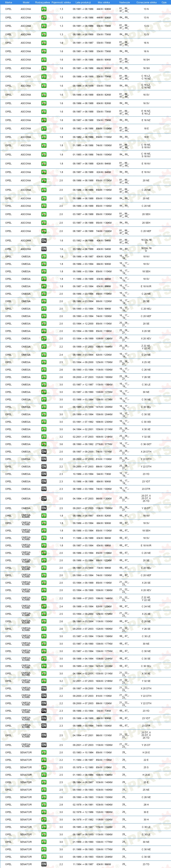Click the Model column header

26,2
